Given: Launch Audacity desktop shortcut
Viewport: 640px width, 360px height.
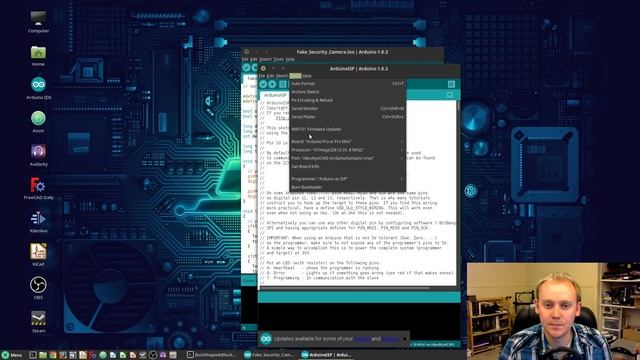Looking at the screenshot, I should click(x=38, y=156).
